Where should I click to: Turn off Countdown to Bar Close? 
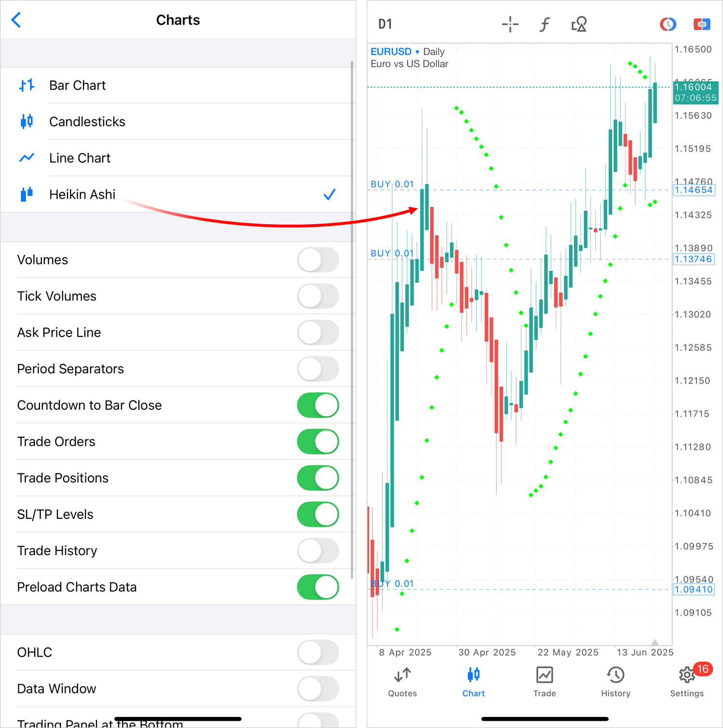coord(318,405)
